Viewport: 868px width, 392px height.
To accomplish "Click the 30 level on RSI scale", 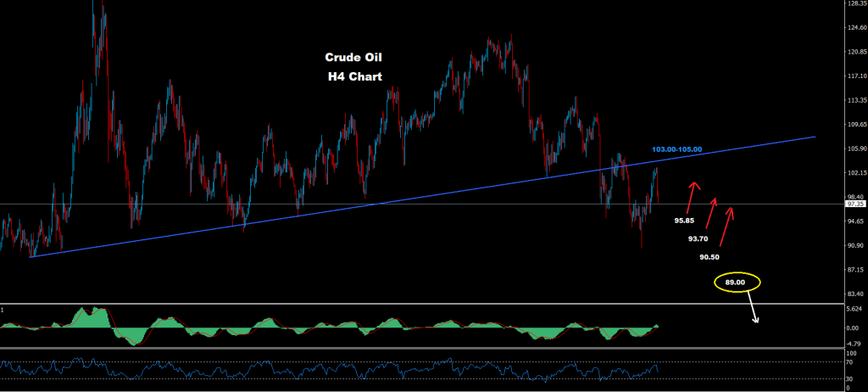I will pyautogui.click(x=851, y=379).
